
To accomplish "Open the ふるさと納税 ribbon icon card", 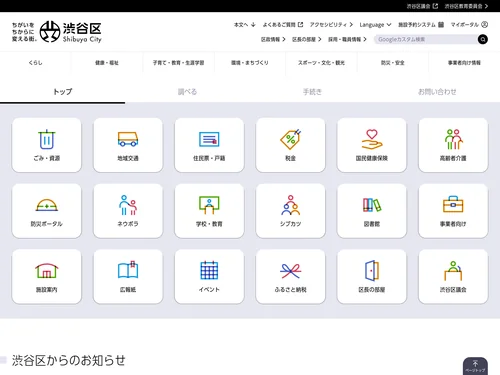I will click(x=291, y=276).
